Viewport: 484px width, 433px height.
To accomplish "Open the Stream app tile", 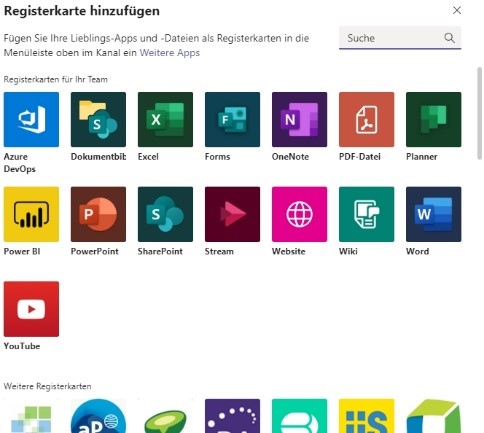I will pyautogui.click(x=232, y=214).
